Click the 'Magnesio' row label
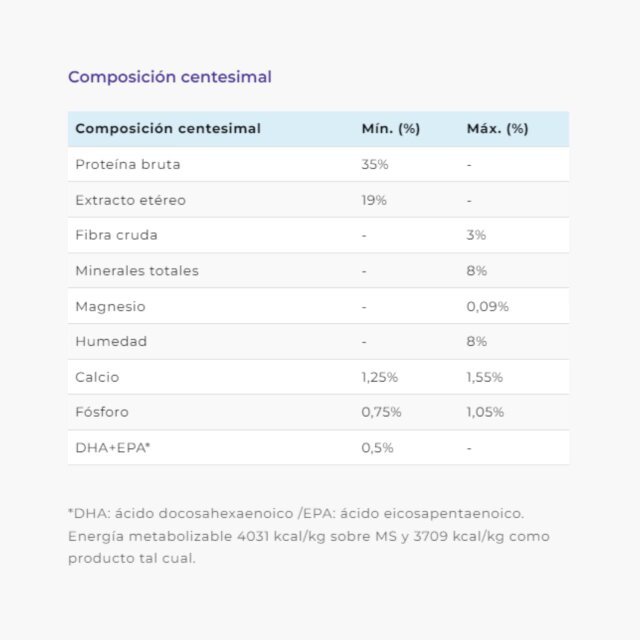 click(x=110, y=307)
